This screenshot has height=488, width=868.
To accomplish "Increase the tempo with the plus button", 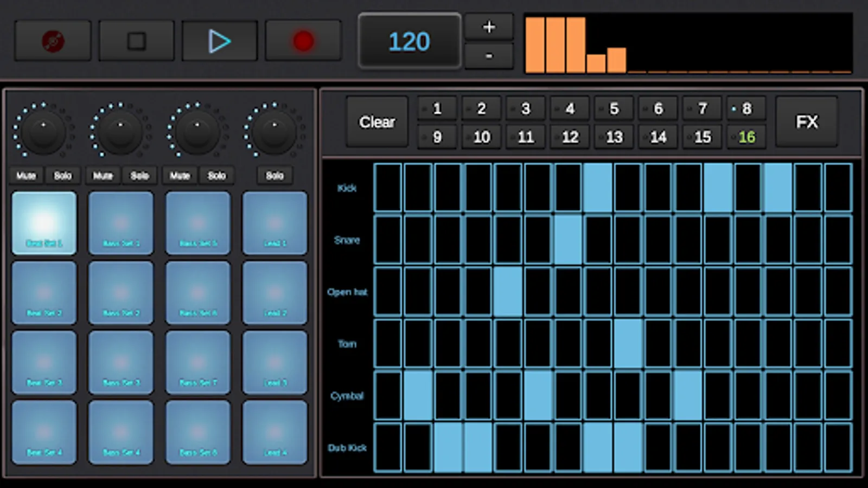I will pos(488,26).
